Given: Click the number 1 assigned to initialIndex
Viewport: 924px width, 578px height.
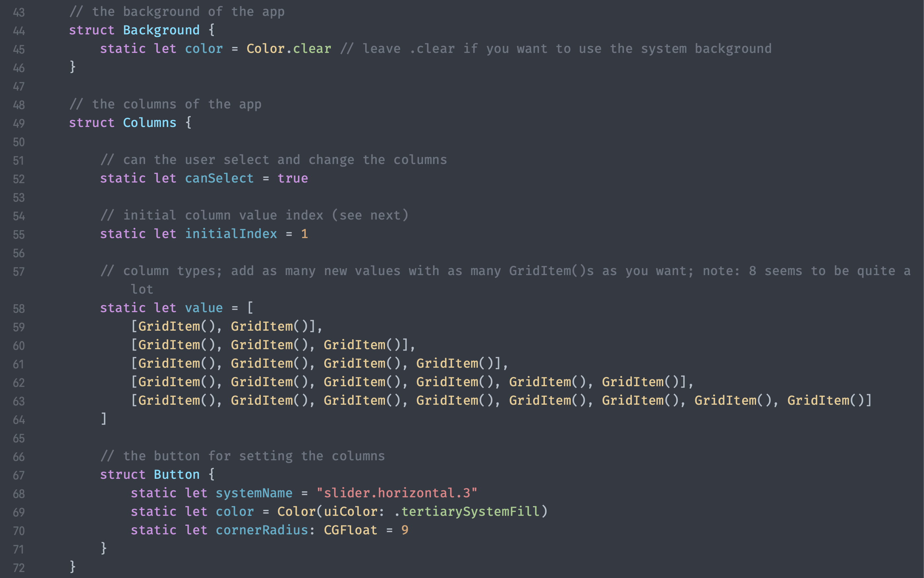Looking at the screenshot, I should (x=304, y=234).
